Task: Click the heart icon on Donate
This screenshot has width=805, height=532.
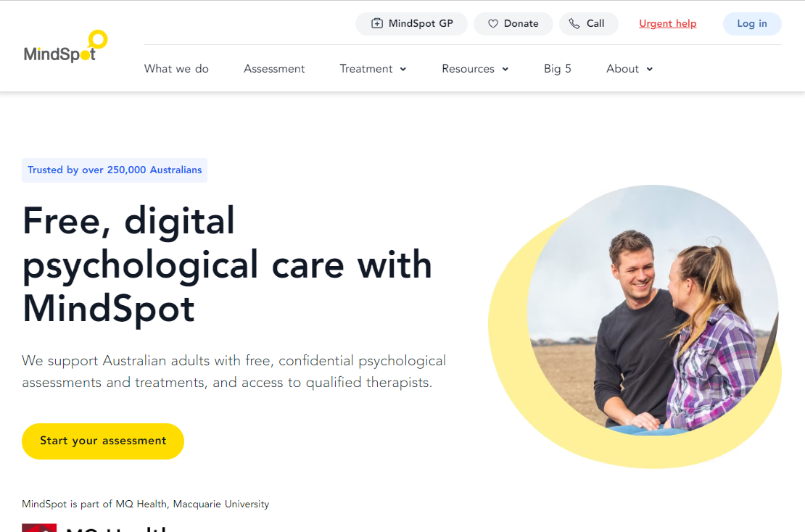Action: click(x=493, y=24)
